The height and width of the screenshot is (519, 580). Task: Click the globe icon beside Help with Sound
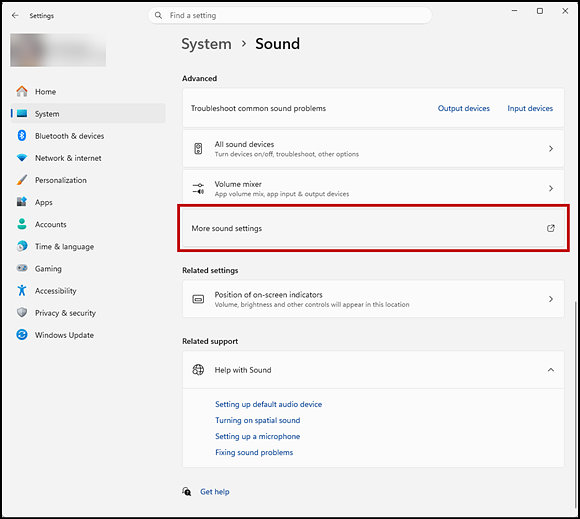(x=198, y=370)
